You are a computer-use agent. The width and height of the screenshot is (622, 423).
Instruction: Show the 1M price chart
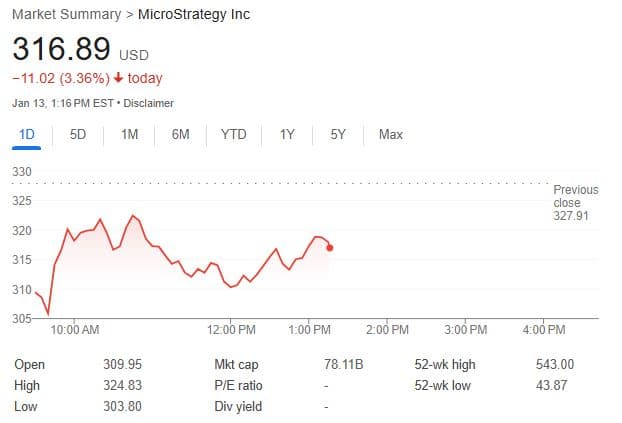129,134
